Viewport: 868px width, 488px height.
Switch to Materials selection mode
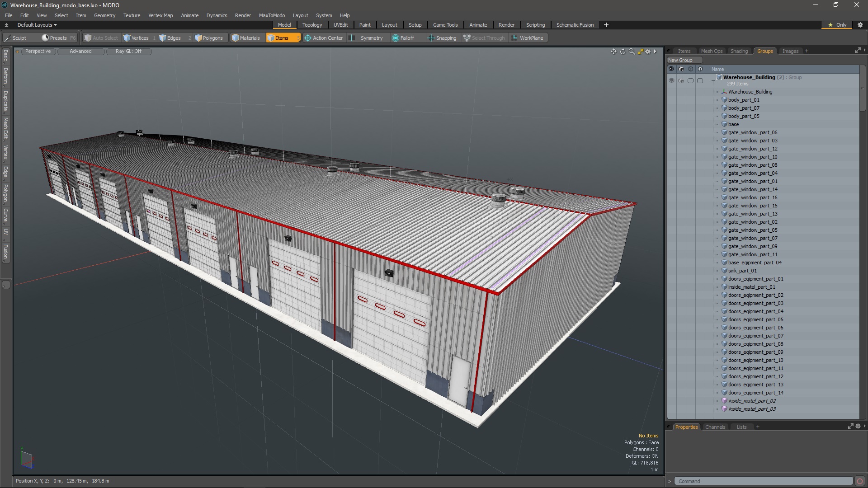[246, 38]
